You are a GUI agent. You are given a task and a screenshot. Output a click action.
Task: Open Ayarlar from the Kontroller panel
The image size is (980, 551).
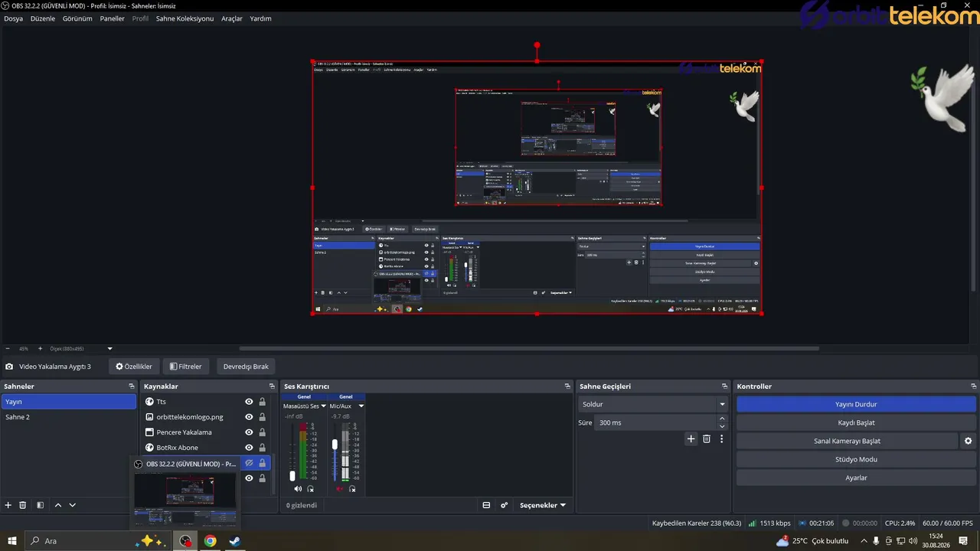pyautogui.click(x=856, y=478)
